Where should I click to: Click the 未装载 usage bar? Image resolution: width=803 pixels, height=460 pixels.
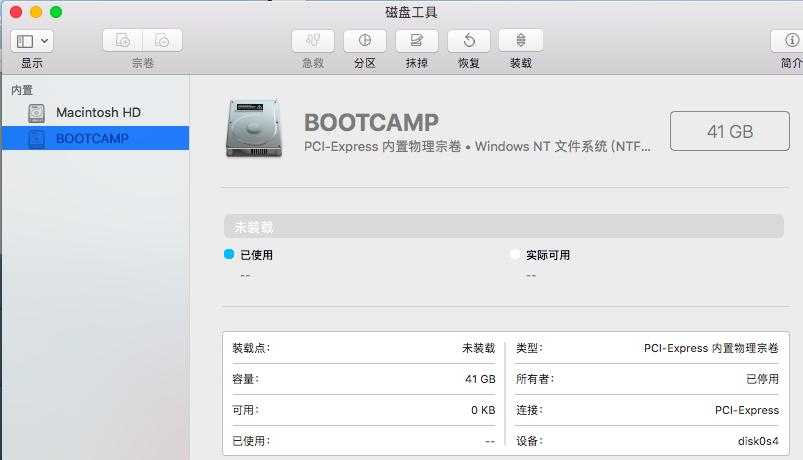503,226
